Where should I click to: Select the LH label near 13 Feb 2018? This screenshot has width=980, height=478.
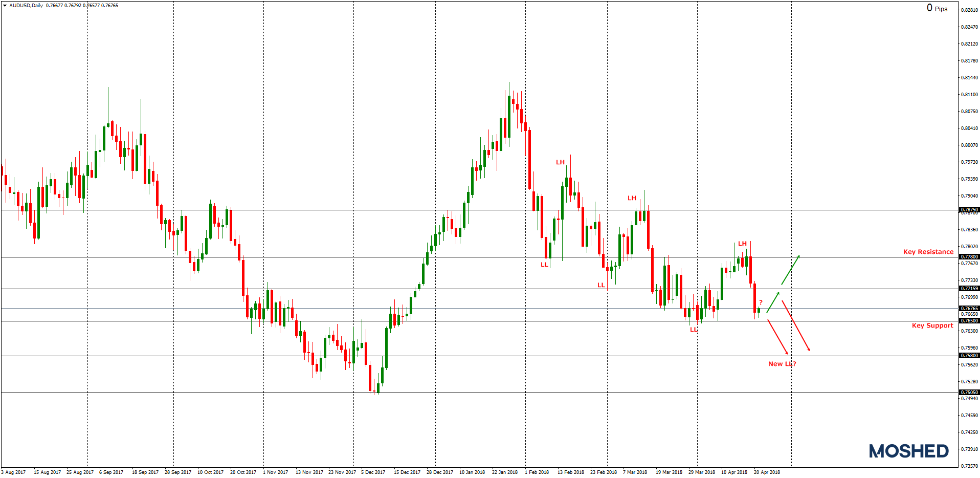tap(561, 163)
